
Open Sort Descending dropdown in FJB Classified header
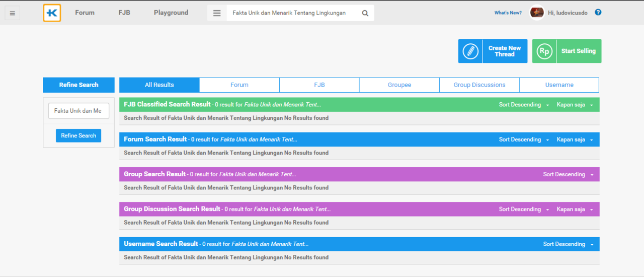(524, 105)
